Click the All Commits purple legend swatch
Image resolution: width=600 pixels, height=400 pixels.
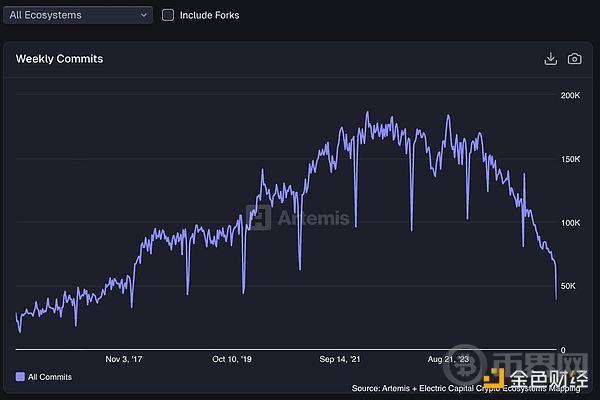[x=20, y=377]
